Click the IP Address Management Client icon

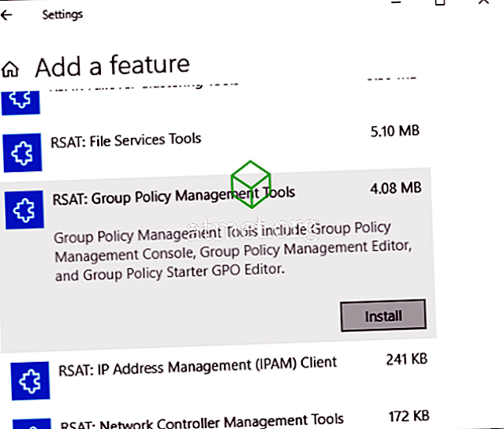tap(30, 381)
